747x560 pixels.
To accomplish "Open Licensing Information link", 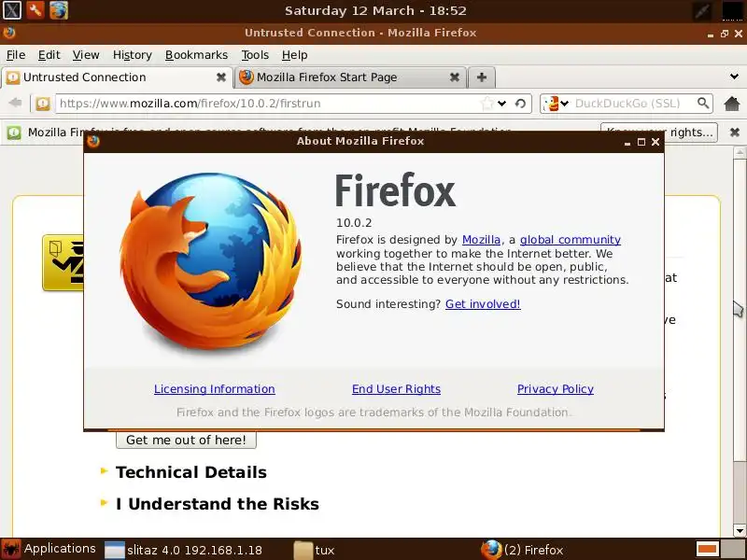I will point(215,389).
